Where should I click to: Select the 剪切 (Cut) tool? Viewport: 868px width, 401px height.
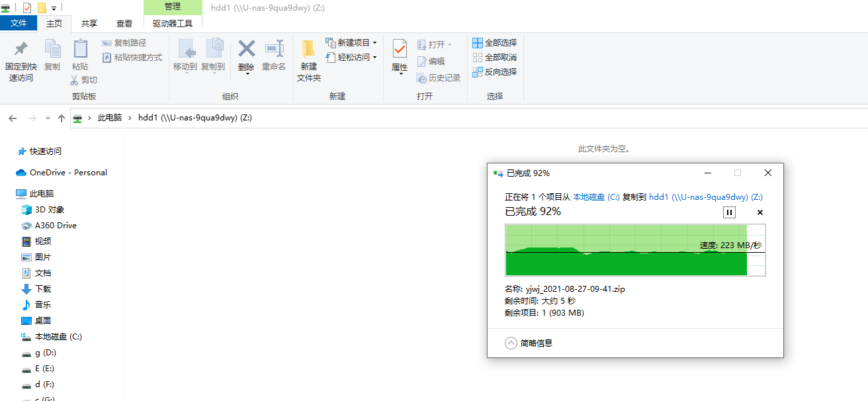(x=83, y=79)
